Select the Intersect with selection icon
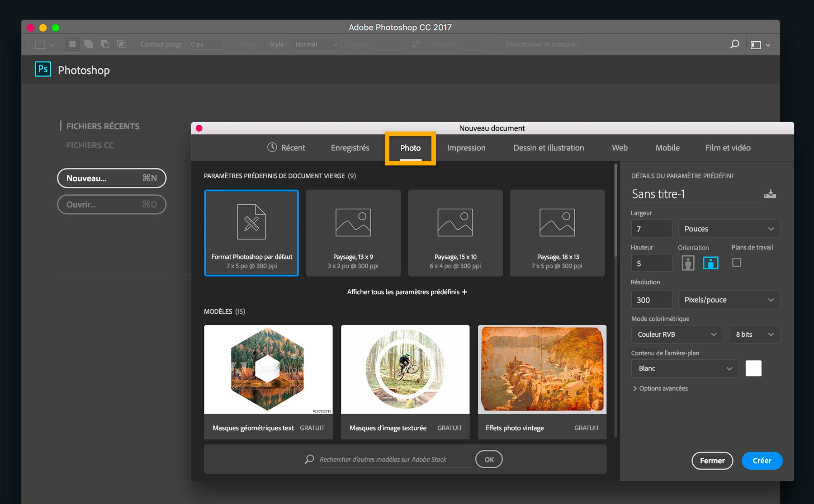814x504 pixels. tap(121, 44)
